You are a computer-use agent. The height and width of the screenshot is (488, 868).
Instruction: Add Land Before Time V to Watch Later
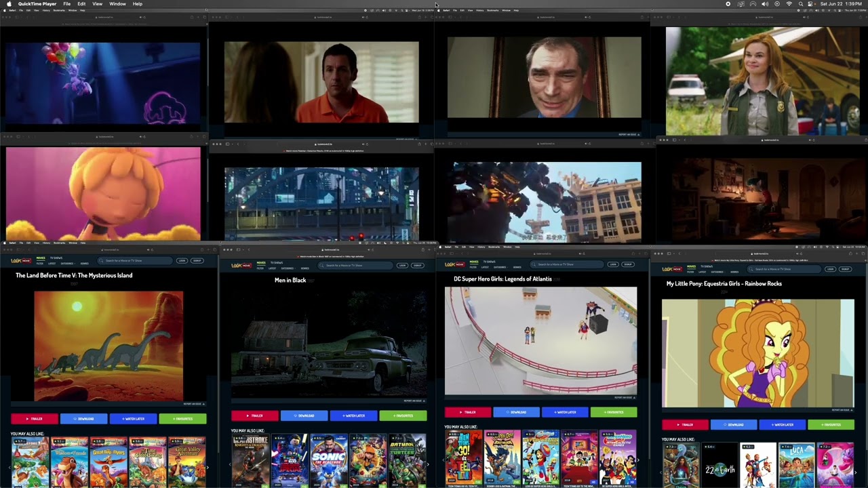(133, 419)
